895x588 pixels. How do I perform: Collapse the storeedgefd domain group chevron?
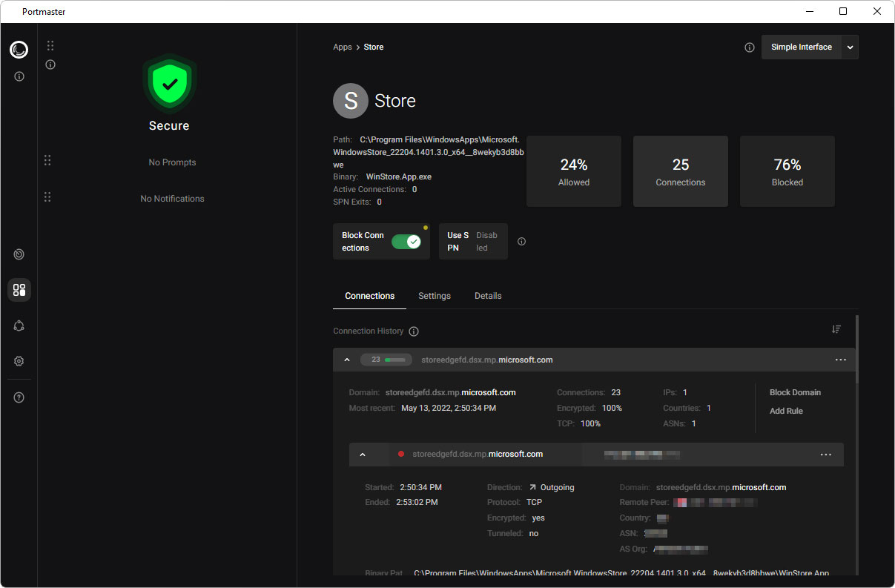click(346, 360)
